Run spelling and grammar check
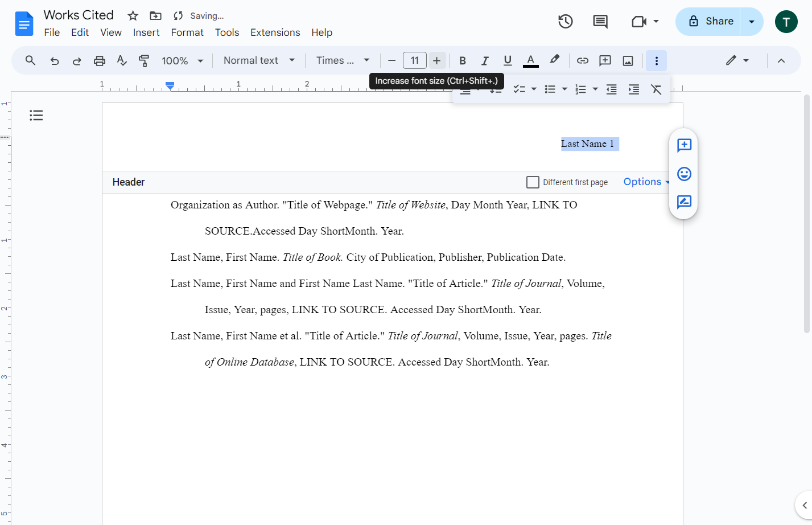This screenshot has height=525, width=812. pos(122,60)
